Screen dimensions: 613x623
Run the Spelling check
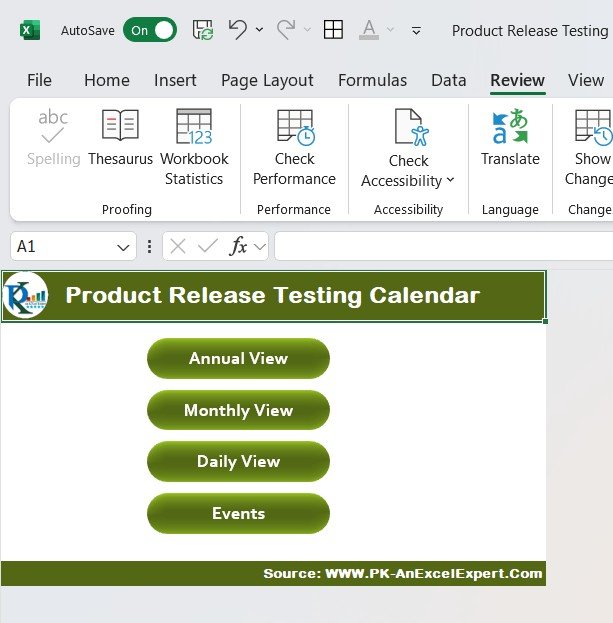pyautogui.click(x=54, y=137)
